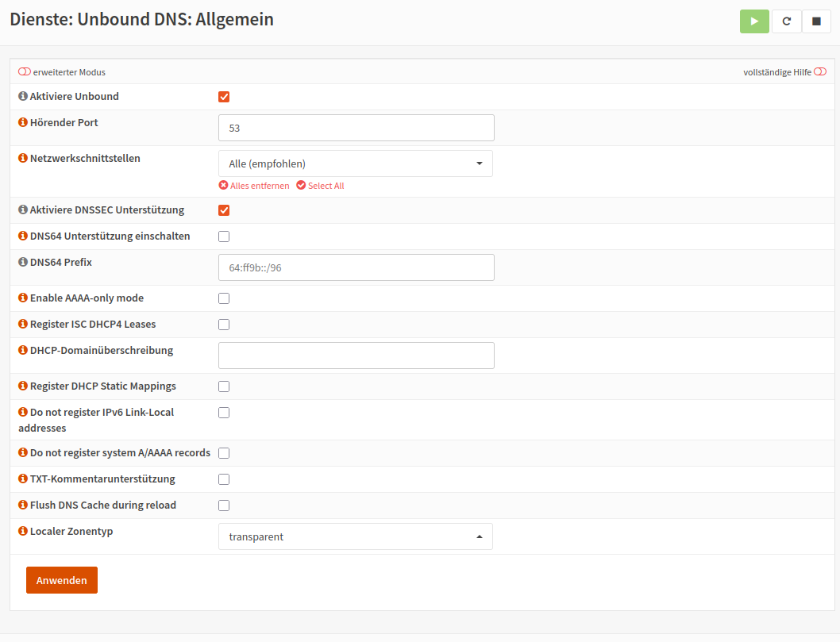Check Do not register IPv6 Link-Local addresses
840x642 pixels.
224,413
